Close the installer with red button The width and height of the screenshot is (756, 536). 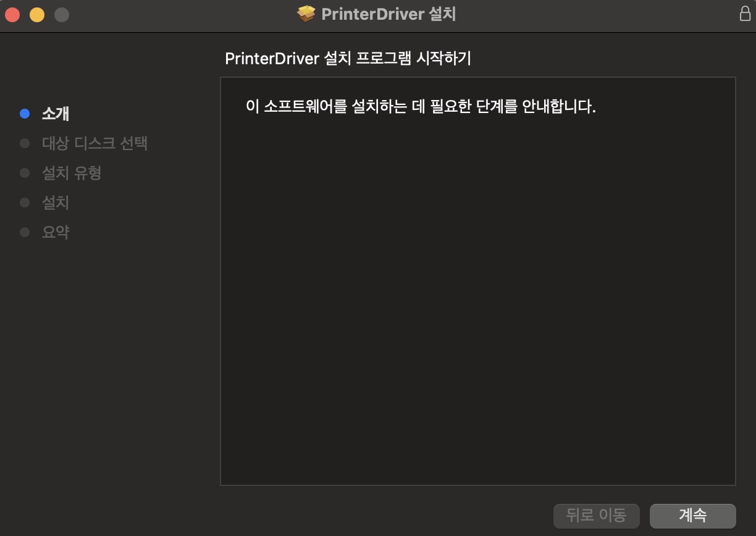[x=12, y=14]
